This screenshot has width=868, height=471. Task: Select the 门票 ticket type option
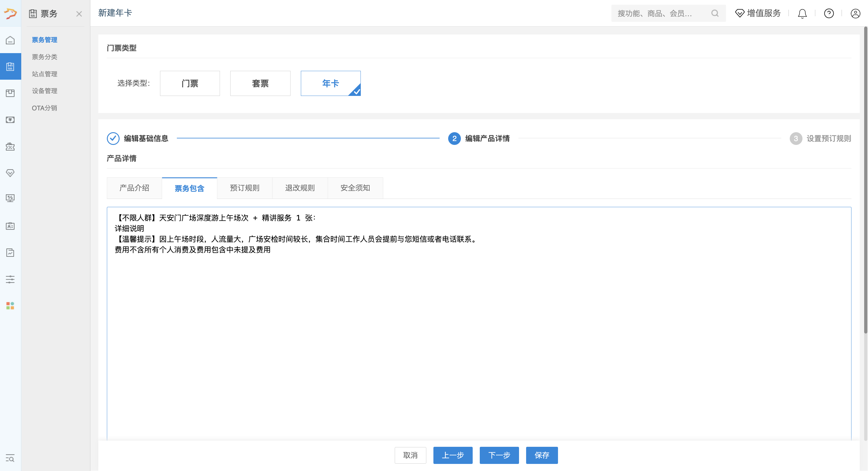190,83
